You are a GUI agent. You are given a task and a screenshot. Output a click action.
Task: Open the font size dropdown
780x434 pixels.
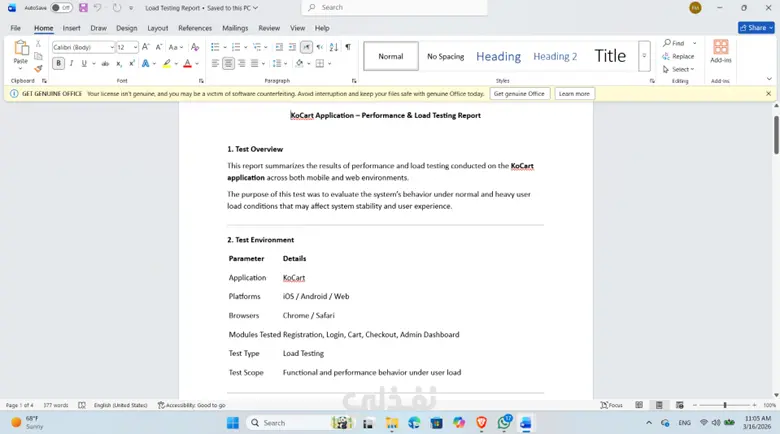tap(135, 47)
